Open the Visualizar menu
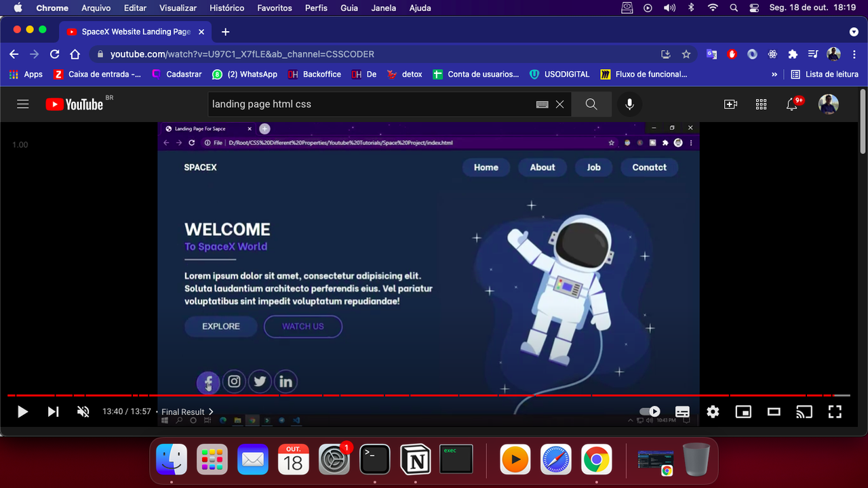Image resolution: width=868 pixels, height=488 pixels. [x=178, y=8]
